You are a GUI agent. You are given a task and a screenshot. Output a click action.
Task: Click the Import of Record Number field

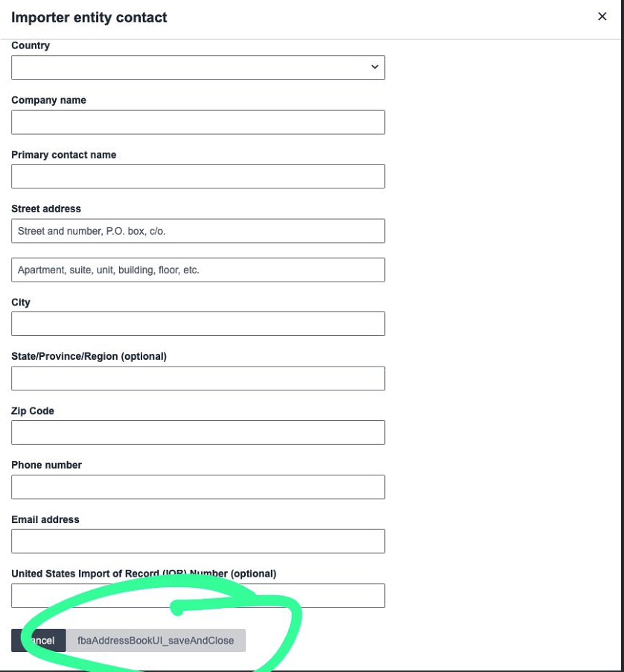[x=198, y=596]
